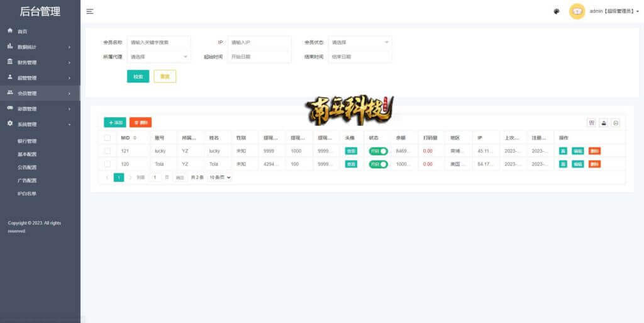Go to the next page arrow in pagination
Viewport: 644px width, 323px height.
[130, 178]
